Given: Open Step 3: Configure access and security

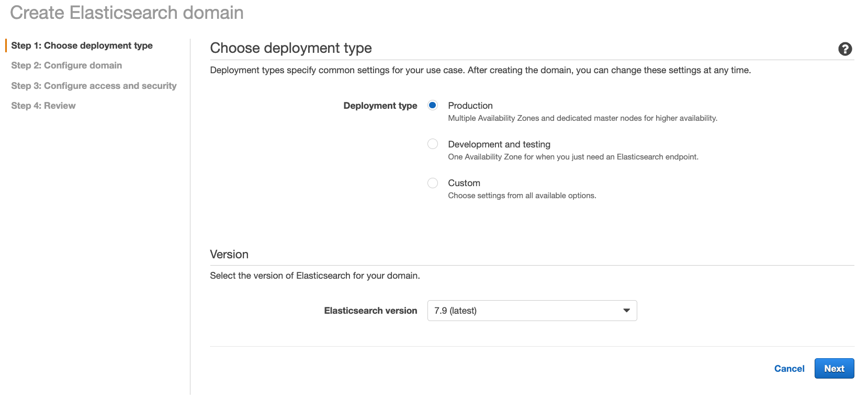Looking at the screenshot, I should click(x=94, y=86).
